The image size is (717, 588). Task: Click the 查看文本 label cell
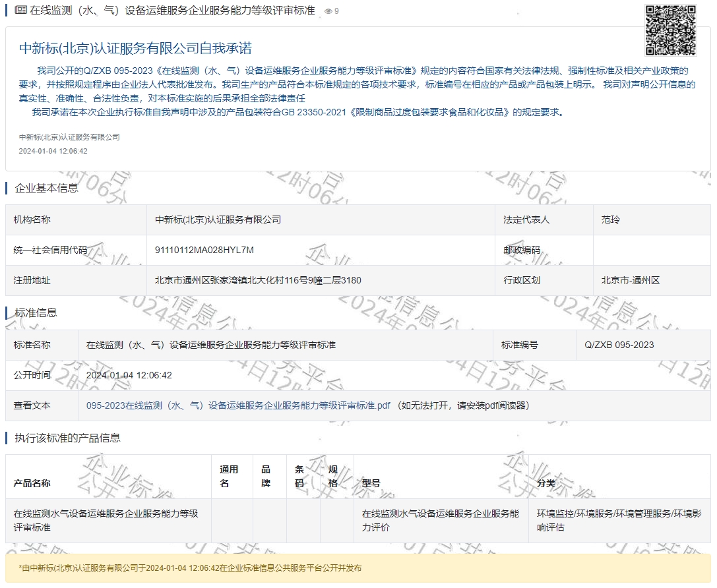42,405
